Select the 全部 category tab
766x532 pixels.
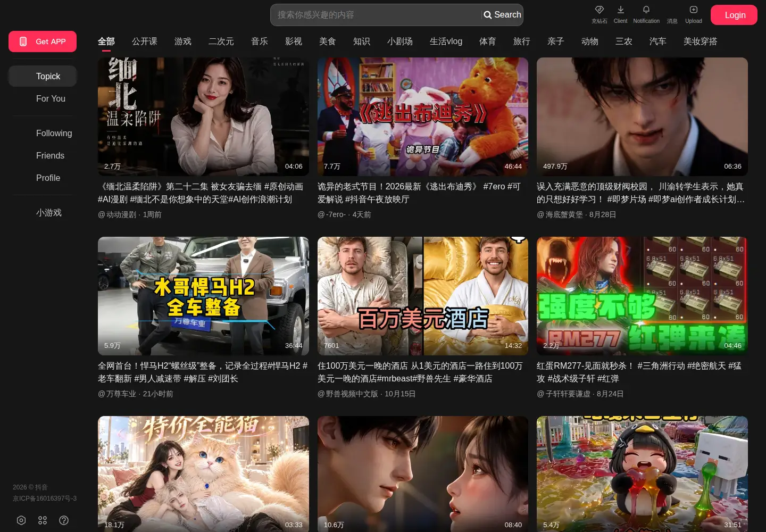[x=106, y=41]
